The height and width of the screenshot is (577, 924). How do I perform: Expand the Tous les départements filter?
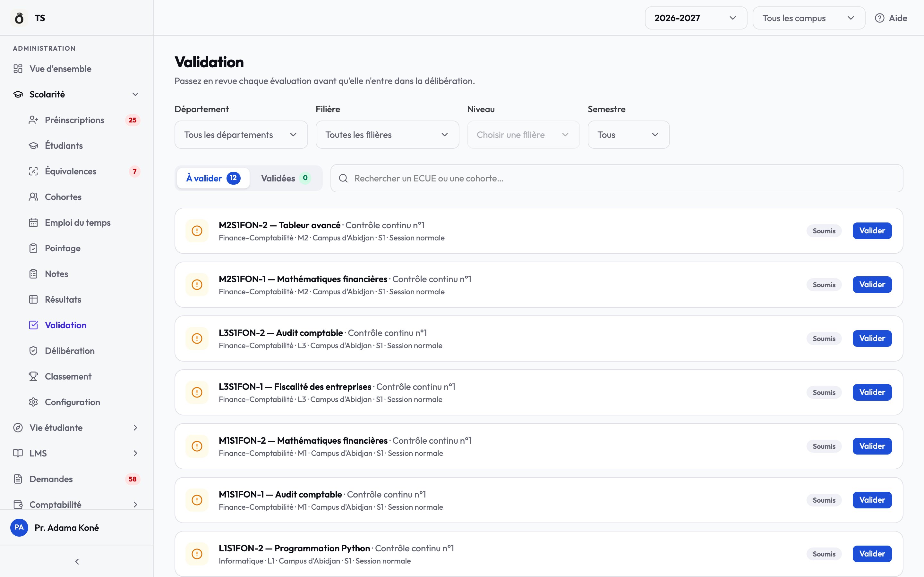[x=241, y=135]
